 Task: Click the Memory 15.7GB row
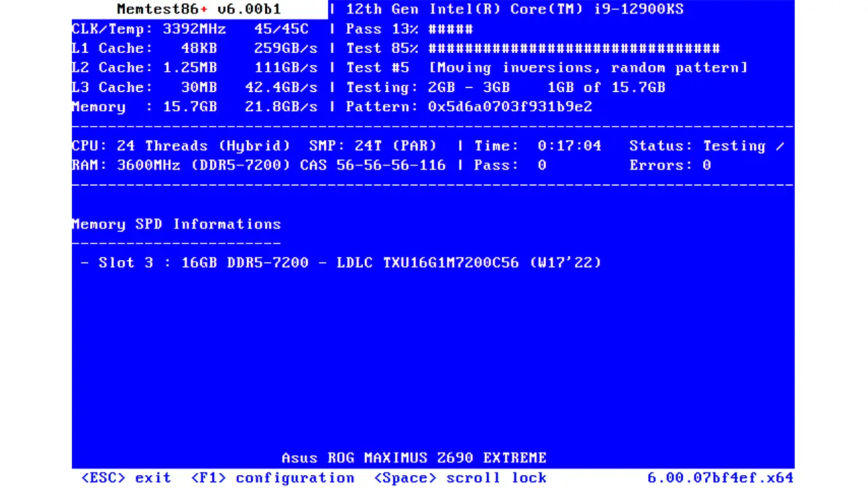click(195, 107)
